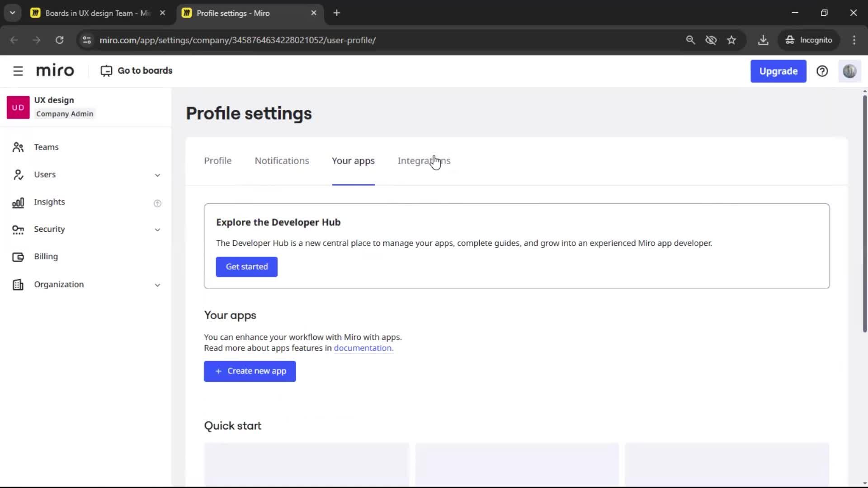Open the help question mark icon
Viewport: 868px width, 488px height.
click(x=822, y=71)
